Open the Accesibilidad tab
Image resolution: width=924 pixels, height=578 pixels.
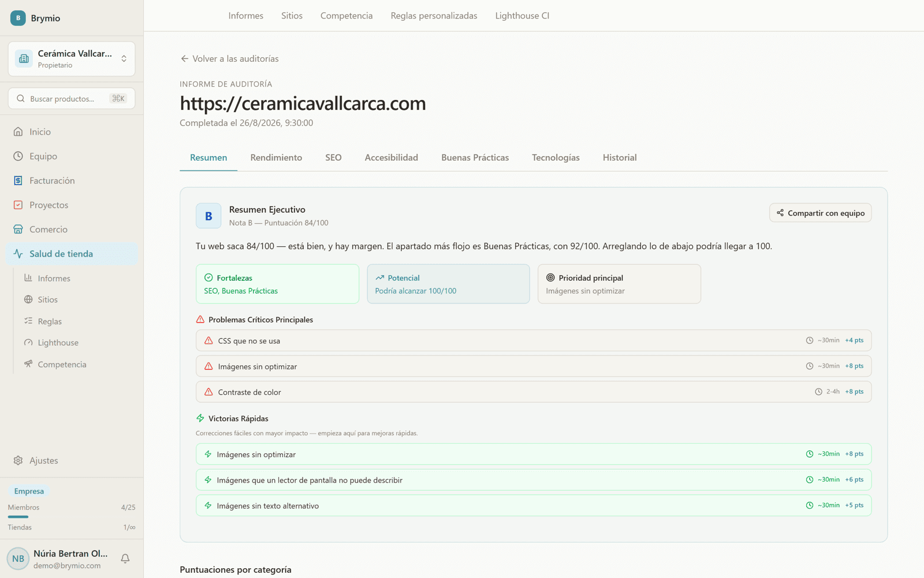point(391,157)
